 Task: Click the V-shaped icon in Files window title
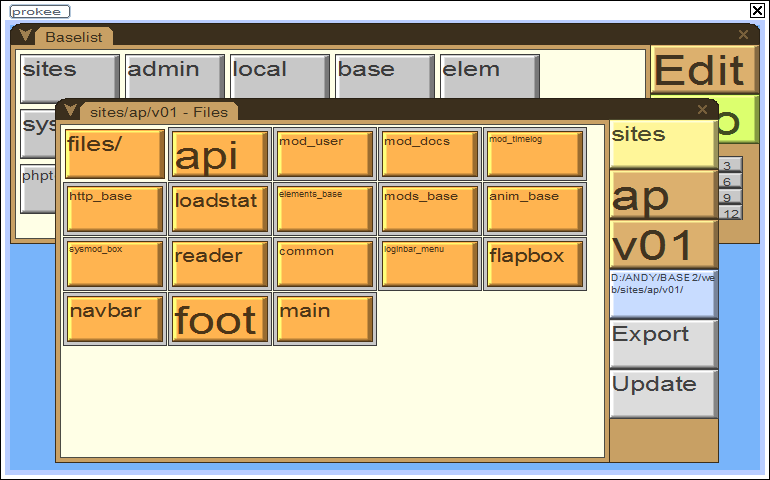point(71,109)
